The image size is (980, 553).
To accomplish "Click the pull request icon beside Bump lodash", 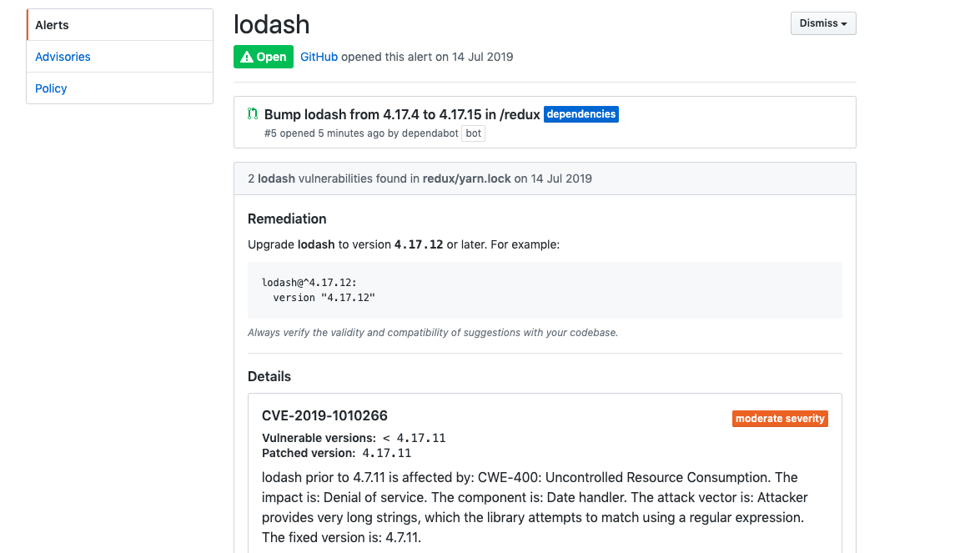I will [x=253, y=114].
